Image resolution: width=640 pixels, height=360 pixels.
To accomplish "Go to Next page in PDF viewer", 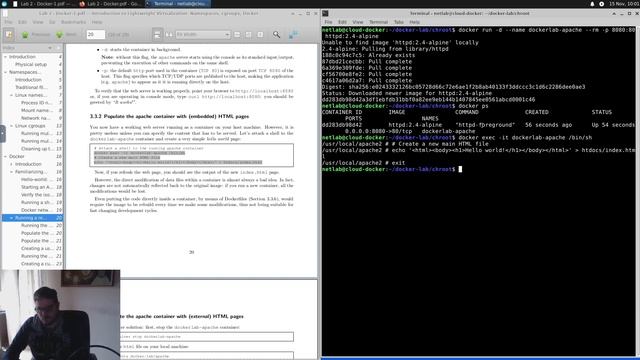I will tap(66, 35).
